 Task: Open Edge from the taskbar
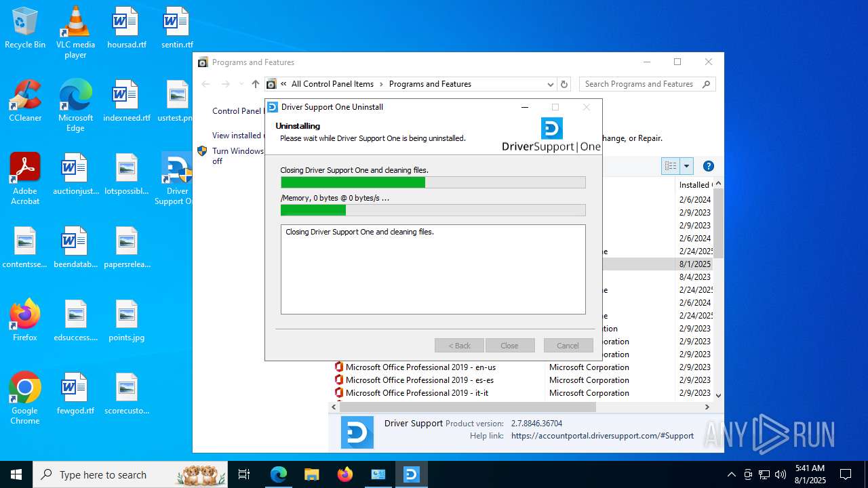pos(279,474)
